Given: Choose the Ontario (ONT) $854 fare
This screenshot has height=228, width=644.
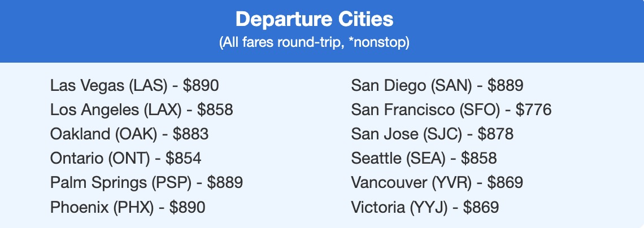Looking at the screenshot, I should [x=125, y=159].
